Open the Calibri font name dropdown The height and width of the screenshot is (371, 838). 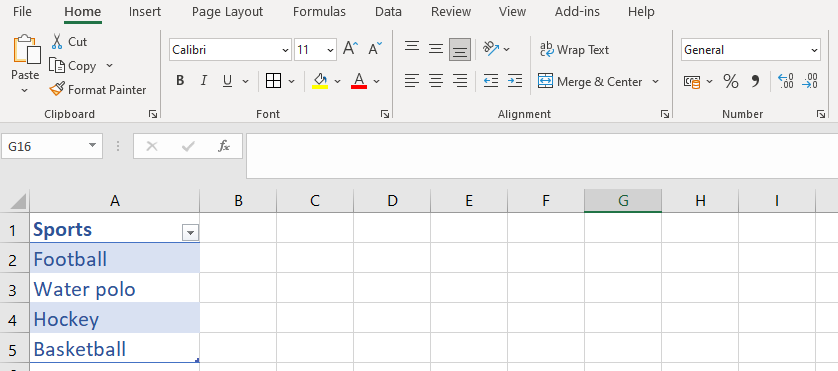click(285, 50)
